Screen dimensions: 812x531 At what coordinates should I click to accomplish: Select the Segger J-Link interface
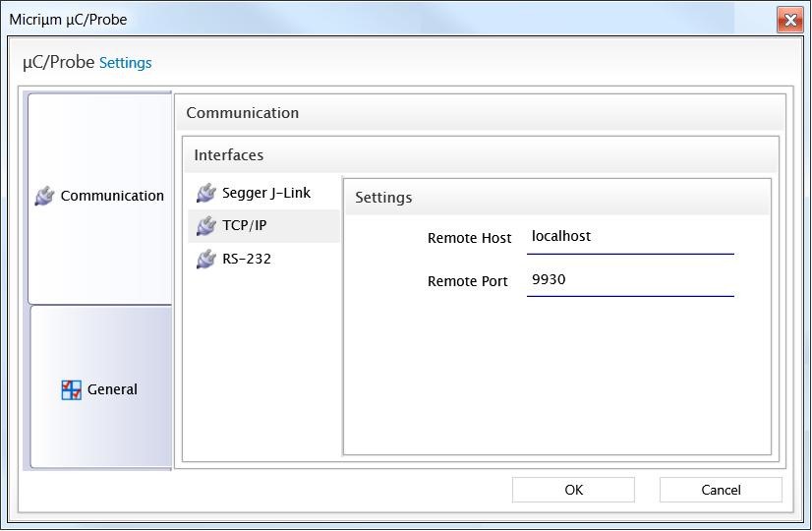pyautogui.click(x=264, y=193)
